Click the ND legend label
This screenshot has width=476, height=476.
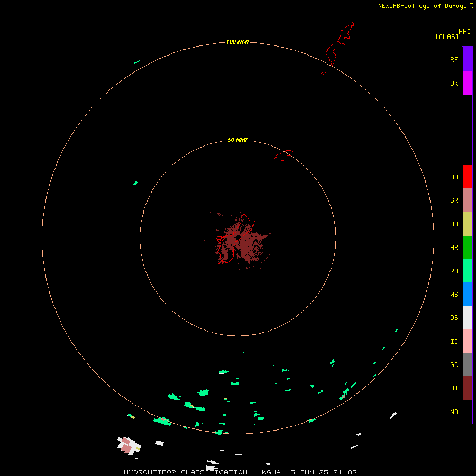click(454, 412)
